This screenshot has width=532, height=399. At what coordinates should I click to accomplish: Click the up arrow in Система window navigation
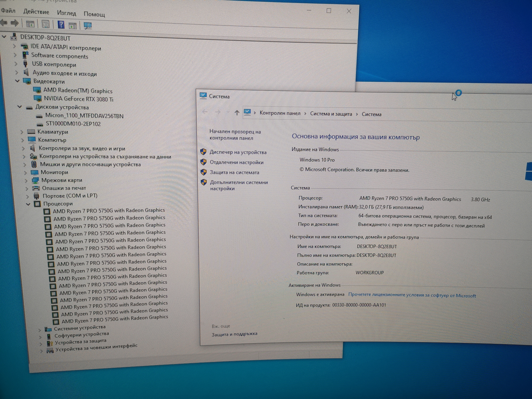pyautogui.click(x=237, y=113)
